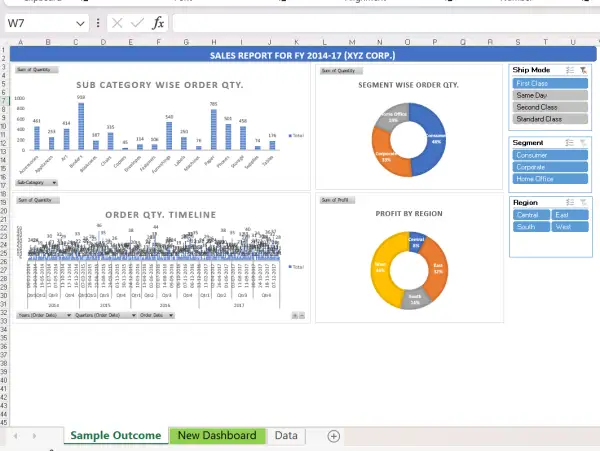The height and width of the screenshot is (451, 600).
Task: Switch to New Dashboard sheet tab
Action: (x=217, y=436)
